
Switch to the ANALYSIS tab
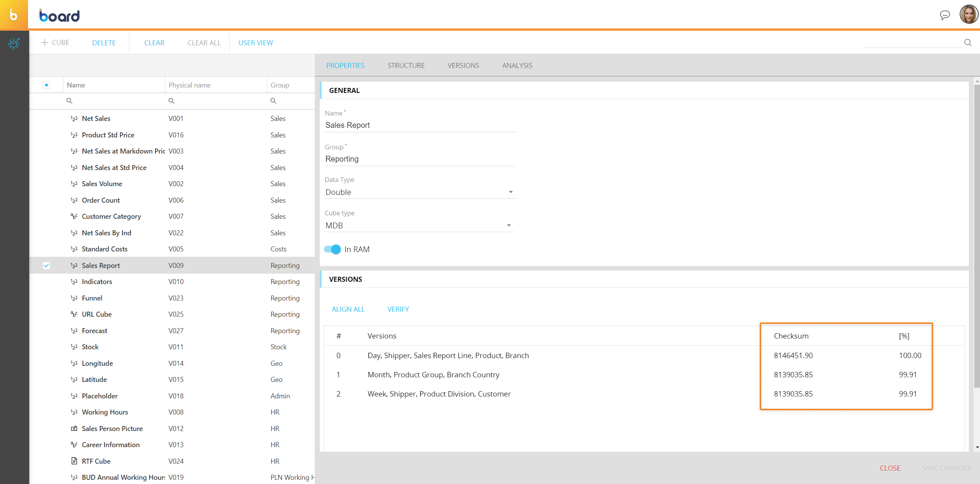(x=517, y=66)
